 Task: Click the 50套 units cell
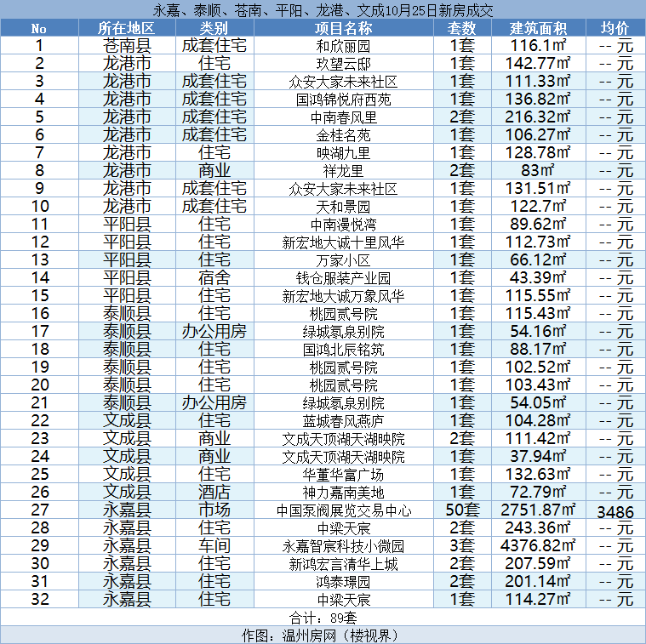tap(462, 510)
